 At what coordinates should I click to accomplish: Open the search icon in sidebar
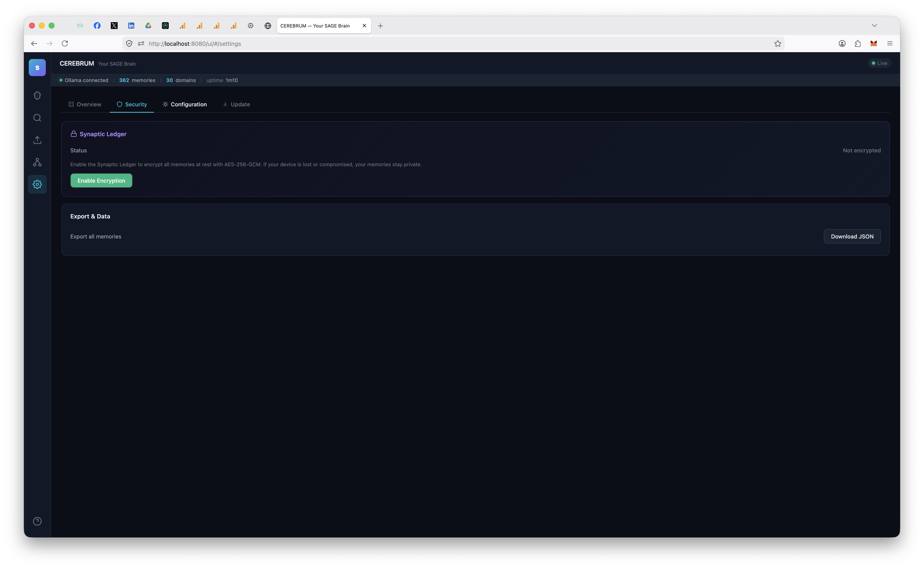click(37, 118)
